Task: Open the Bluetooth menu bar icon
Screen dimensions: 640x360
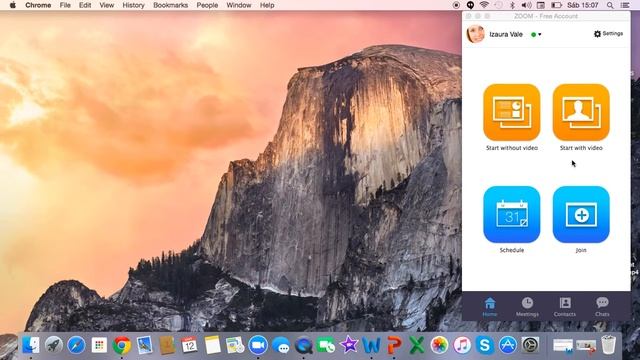Action: 513,5
